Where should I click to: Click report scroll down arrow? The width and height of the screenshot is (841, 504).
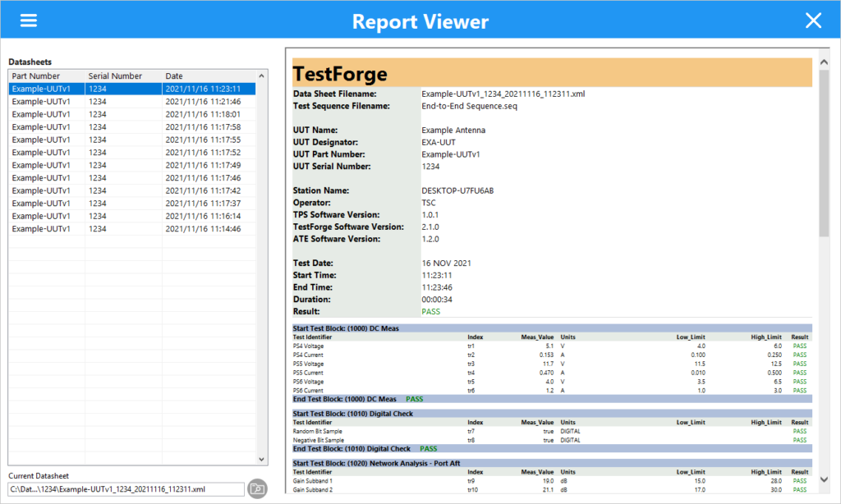pyautogui.click(x=824, y=479)
